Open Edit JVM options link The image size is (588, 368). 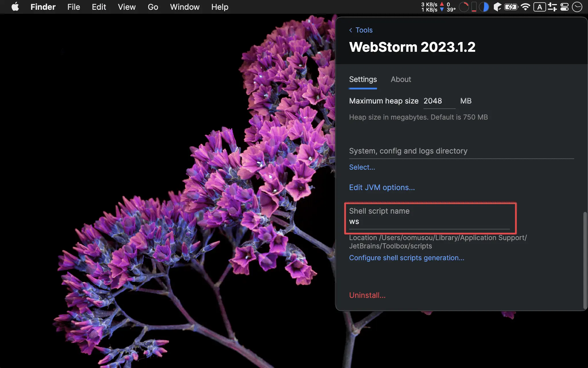point(382,187)
